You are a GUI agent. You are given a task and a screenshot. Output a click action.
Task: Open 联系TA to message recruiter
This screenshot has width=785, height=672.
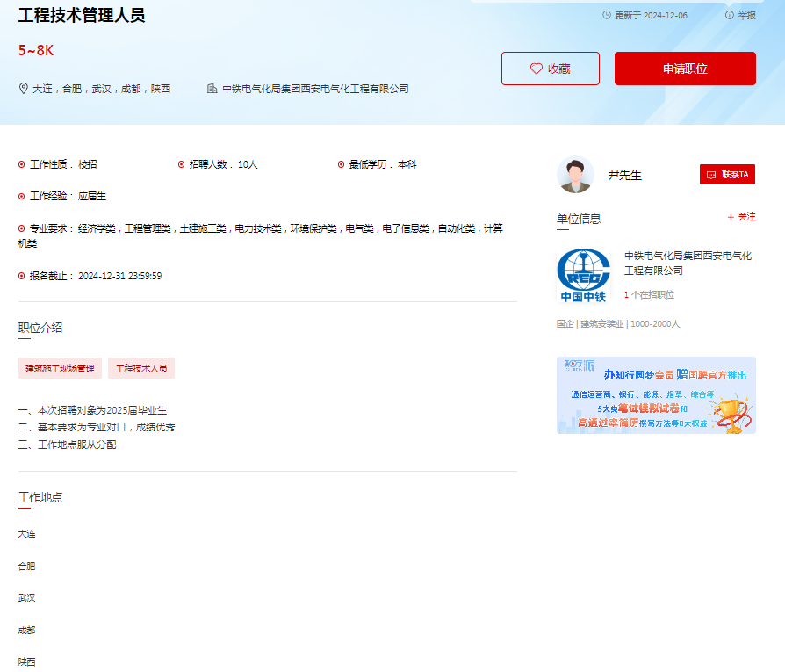pos(727,175)
